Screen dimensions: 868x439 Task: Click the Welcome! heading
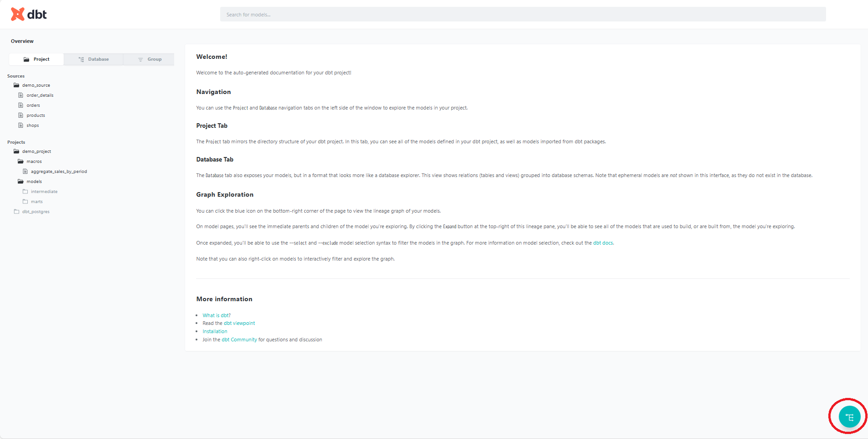pos(212,57)
